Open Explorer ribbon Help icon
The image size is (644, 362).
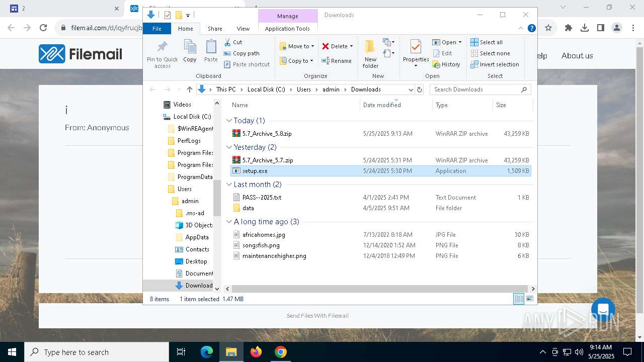[x=531, y=28]
